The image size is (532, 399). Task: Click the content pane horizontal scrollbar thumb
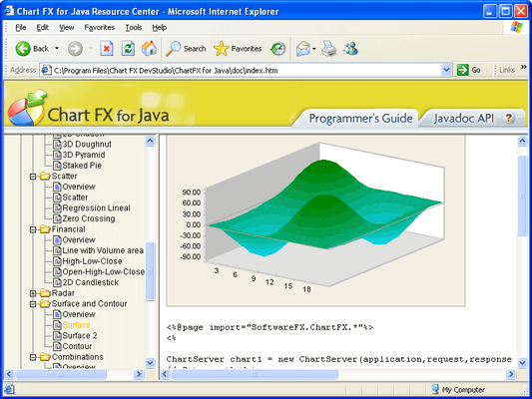click(255, 374)
